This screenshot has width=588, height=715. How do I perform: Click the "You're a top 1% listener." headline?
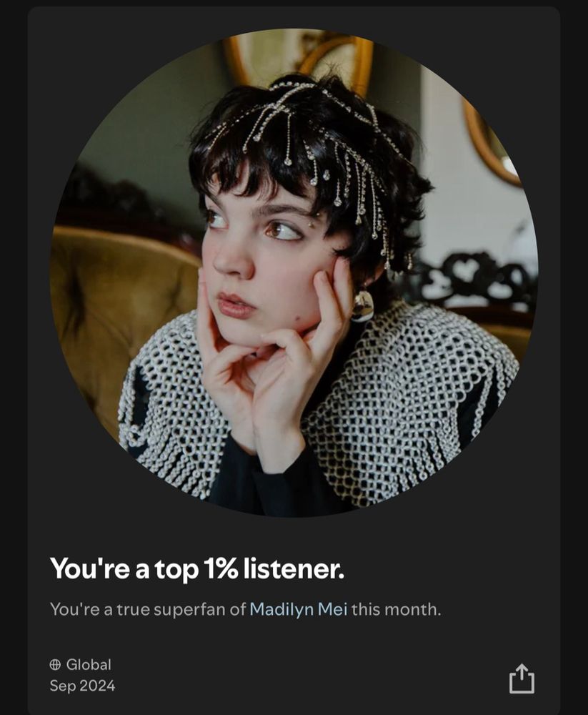pyautogui.click(x=197, y=568)
